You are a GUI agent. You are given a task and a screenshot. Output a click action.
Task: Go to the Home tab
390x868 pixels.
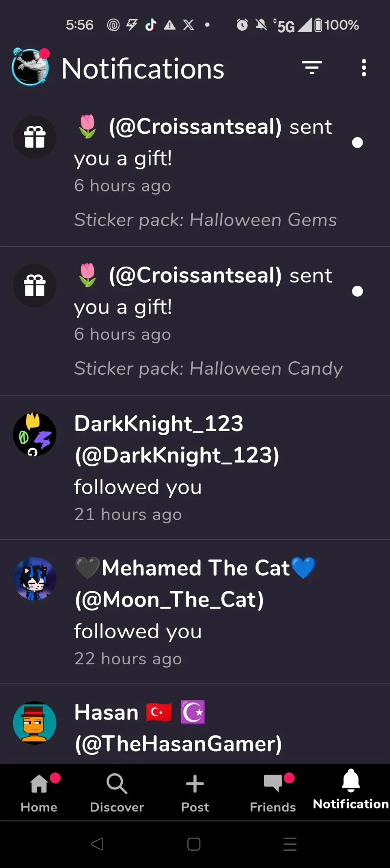[x=39, y=792]
